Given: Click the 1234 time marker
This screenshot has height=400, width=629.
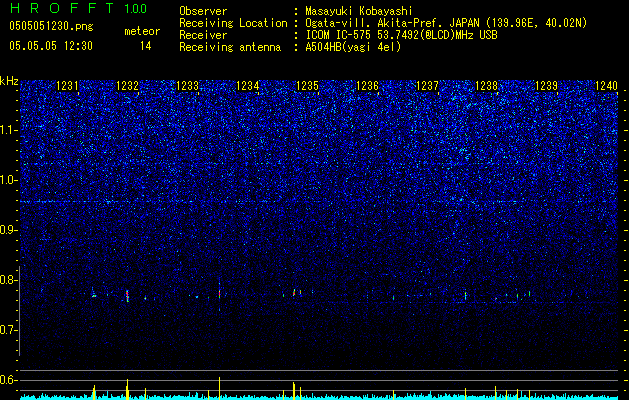Looking at the screenshot, I should click(x=248, y=86).
